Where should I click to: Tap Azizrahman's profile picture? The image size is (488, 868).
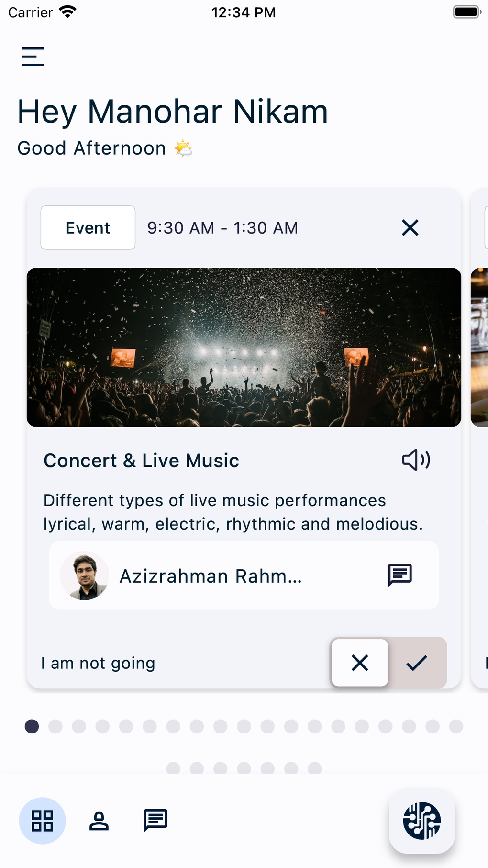[x=85, y=575]
